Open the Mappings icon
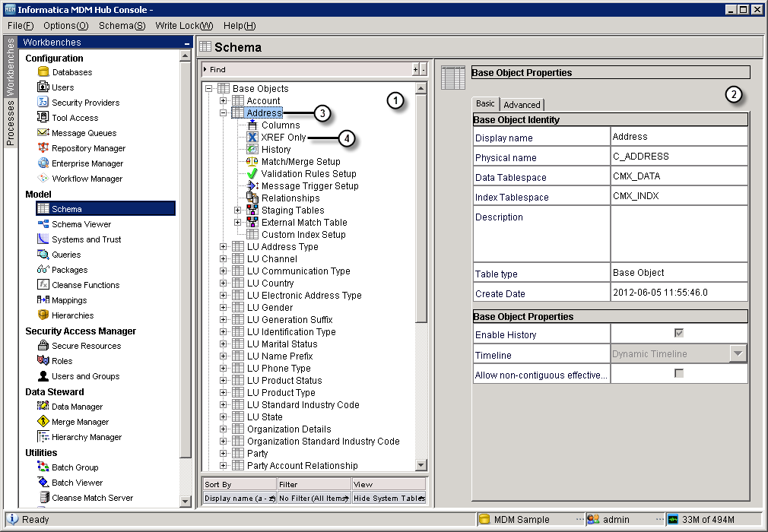 pyautogui.click(x=43, y=299)
